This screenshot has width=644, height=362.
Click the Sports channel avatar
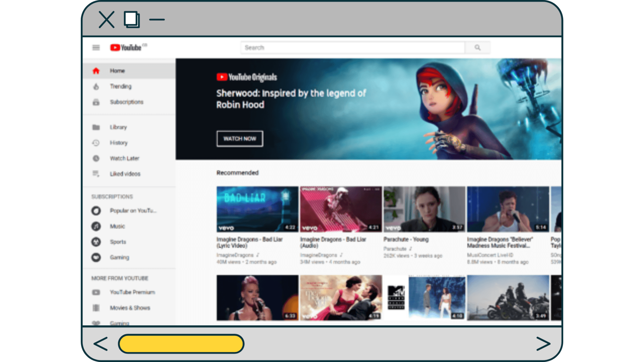96,242
